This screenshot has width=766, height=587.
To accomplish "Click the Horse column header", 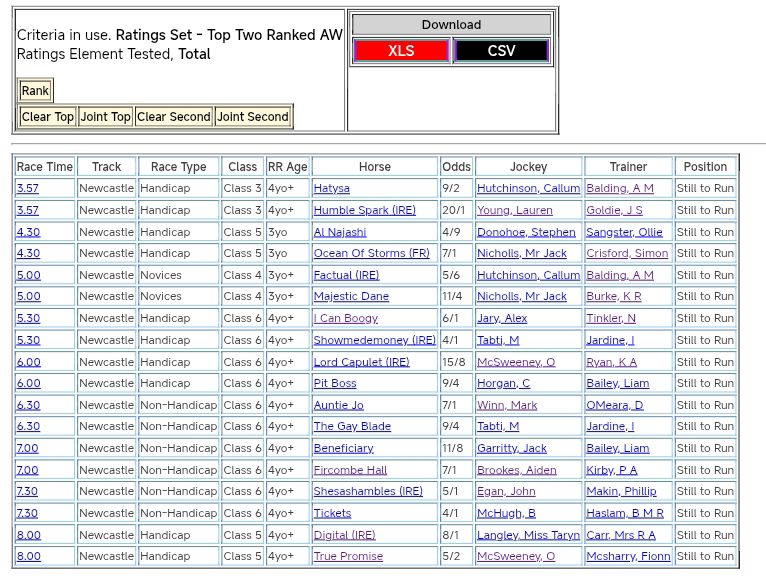I will (375, 167).
